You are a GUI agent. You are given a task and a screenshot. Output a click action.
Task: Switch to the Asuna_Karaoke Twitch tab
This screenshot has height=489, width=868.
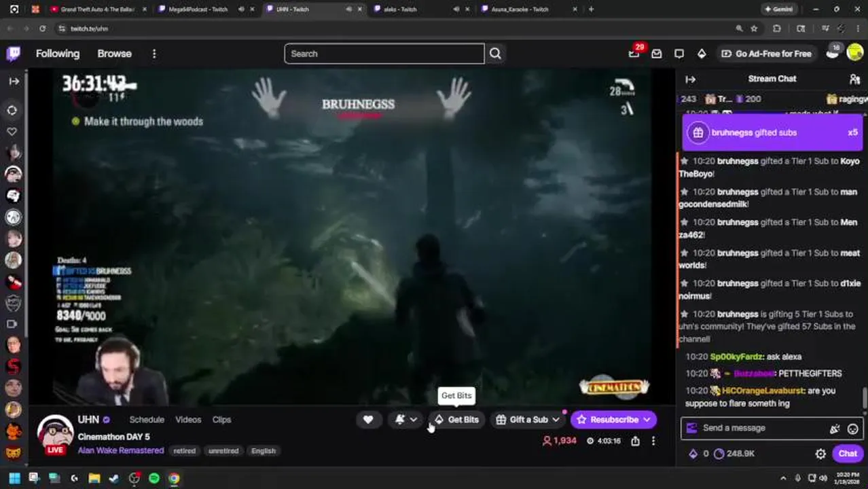pos(528,9)
